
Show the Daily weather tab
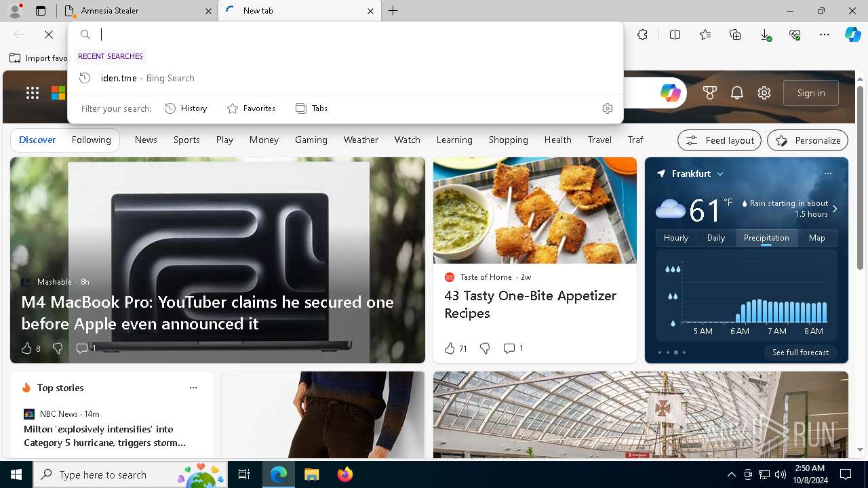click(716, 238)
